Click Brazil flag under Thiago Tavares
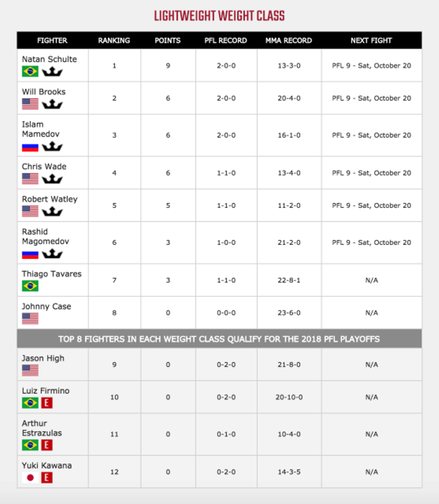439x504 pixels. coord(30,286)
